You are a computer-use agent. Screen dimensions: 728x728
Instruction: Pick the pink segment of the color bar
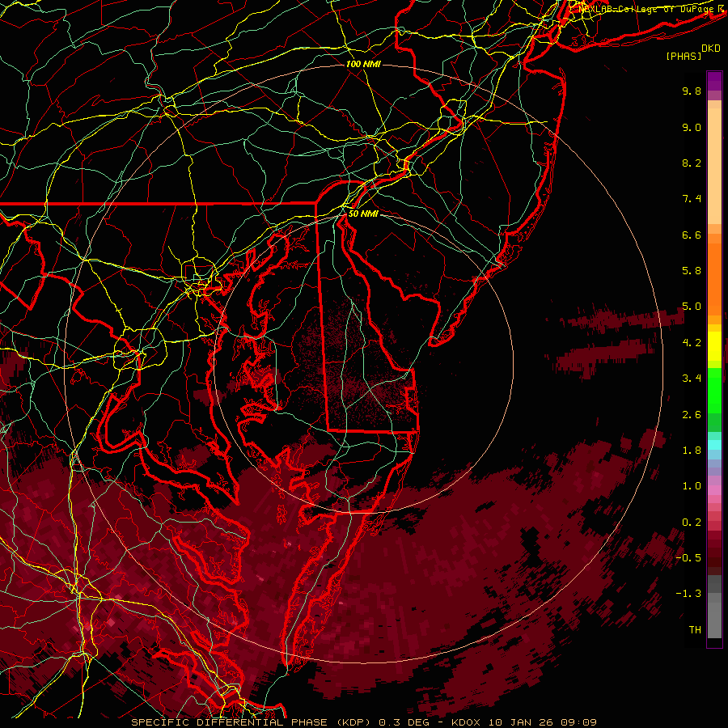point(714,490)
